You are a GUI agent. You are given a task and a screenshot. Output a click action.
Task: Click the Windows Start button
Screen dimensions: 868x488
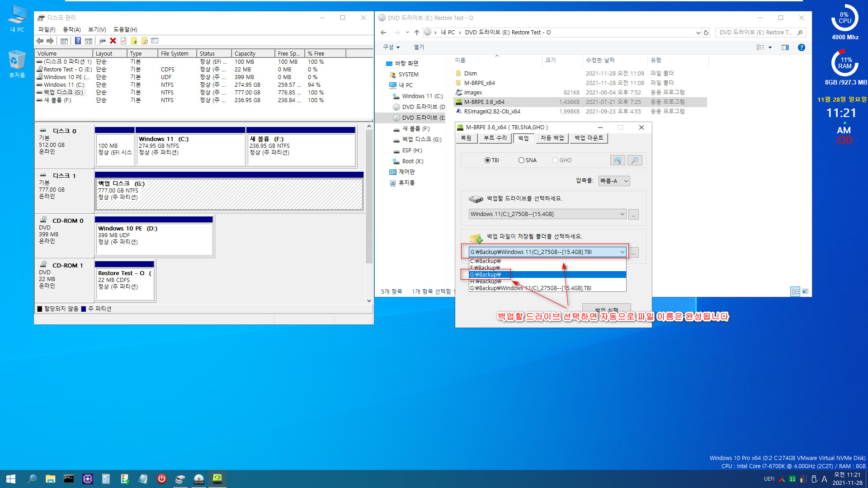click(11, 479)
